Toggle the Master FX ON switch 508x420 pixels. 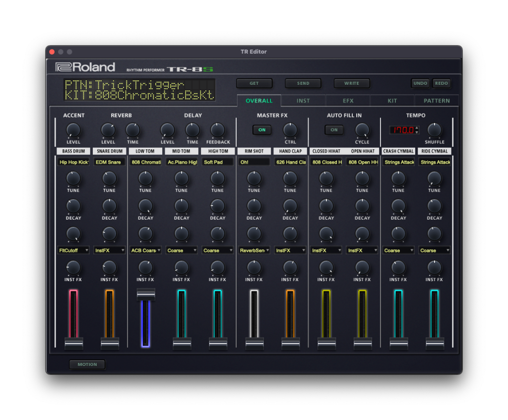(262, 130)
